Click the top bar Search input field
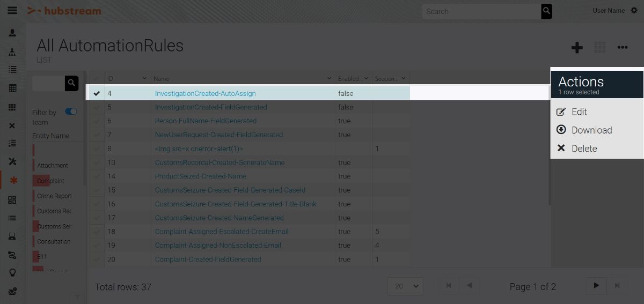Screen dimensions: 644x304 [480, 11]
